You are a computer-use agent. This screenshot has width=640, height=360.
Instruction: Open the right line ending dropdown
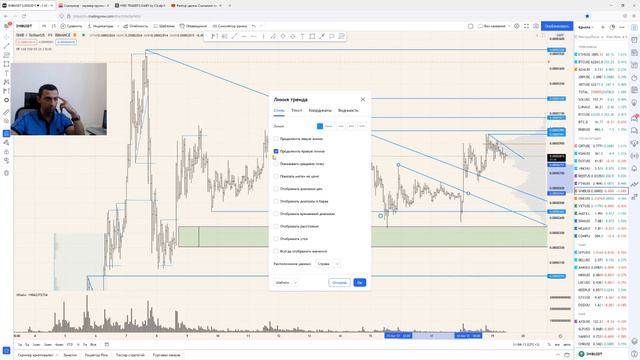click(362, 126)
